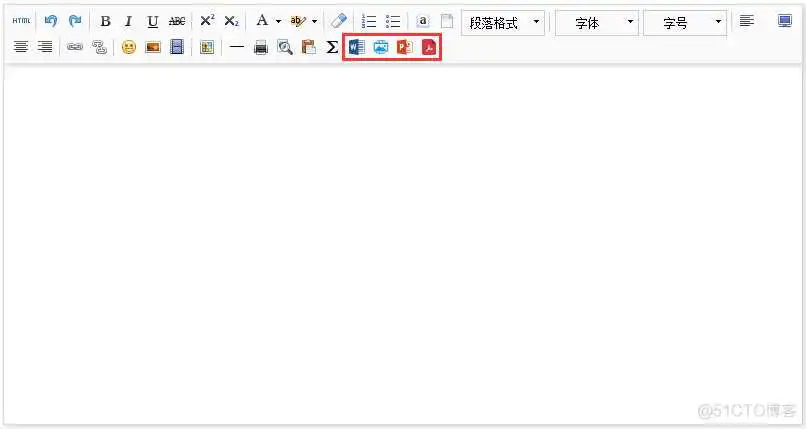Image resolution: width=806 pixels, height=429 pixels.
Task: Click inside the editor text area
Action: pyautogui.click(x=403, y=244)
